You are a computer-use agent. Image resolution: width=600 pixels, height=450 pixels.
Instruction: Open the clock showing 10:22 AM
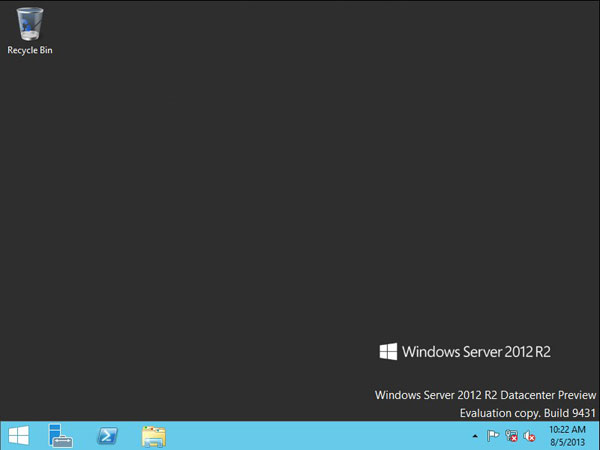tap(567, 436)
